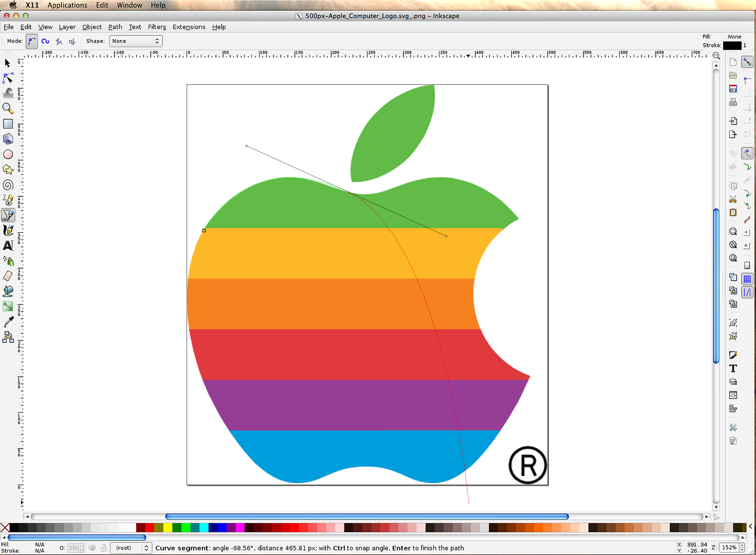Open the File menu
The height and width of the screenshot is (555, 756).
click(9, 27)
